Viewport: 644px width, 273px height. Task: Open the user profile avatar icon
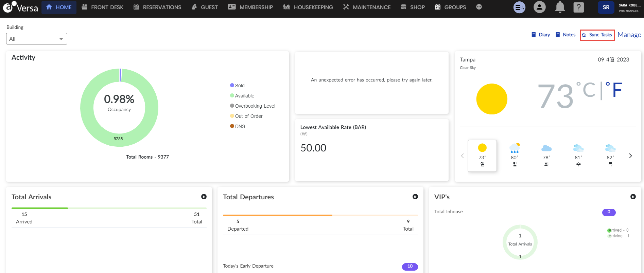click(539, 7)
